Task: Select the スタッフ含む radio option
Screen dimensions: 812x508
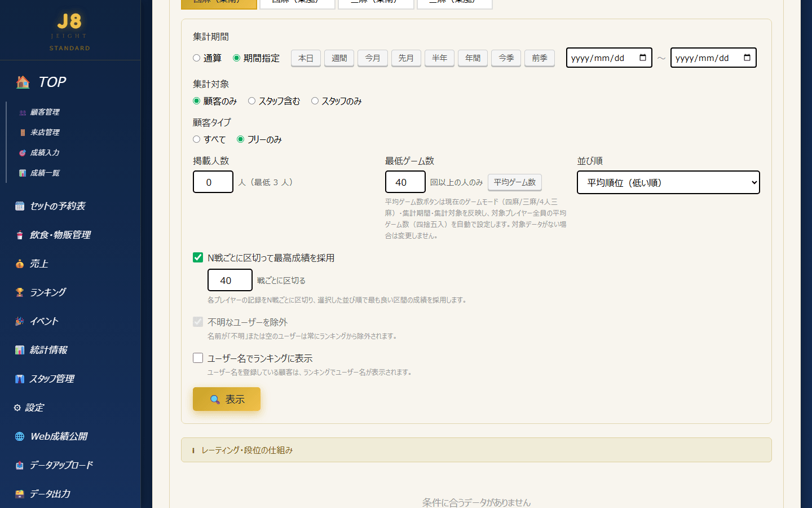Action: pos(252,101)
